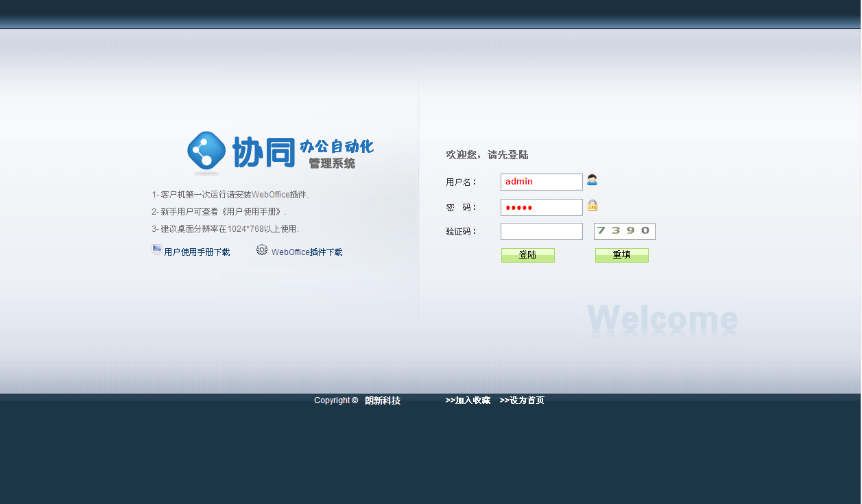Click the large 协同 logo text
This screenshot has height=504, width=862.
click(263, 152)
